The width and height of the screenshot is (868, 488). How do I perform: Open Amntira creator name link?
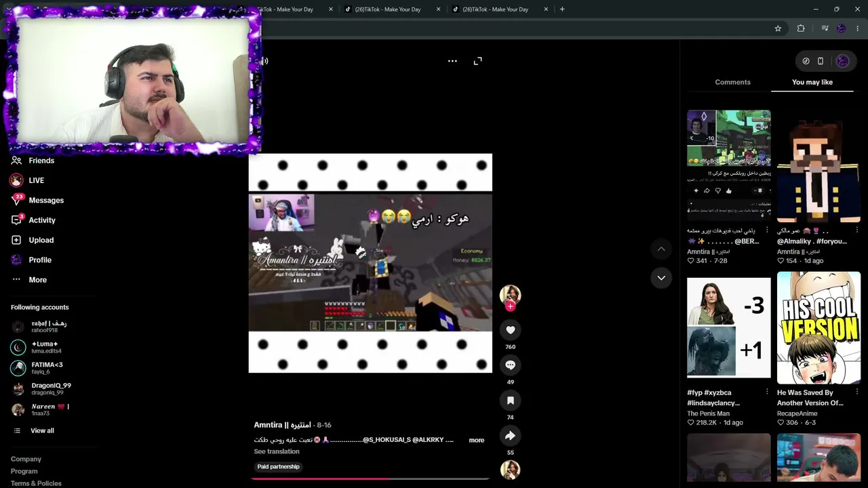[x=282, y=425]
